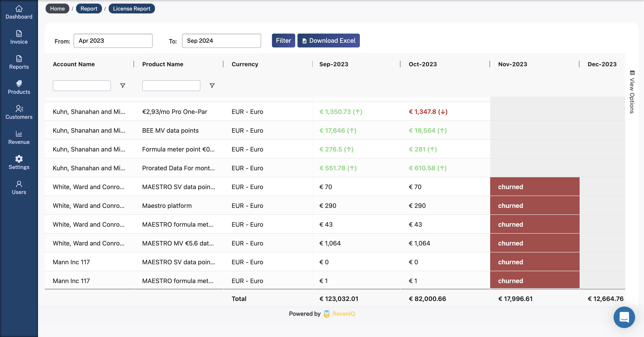
Task: Open the chat support bubble
Action: 624,317
